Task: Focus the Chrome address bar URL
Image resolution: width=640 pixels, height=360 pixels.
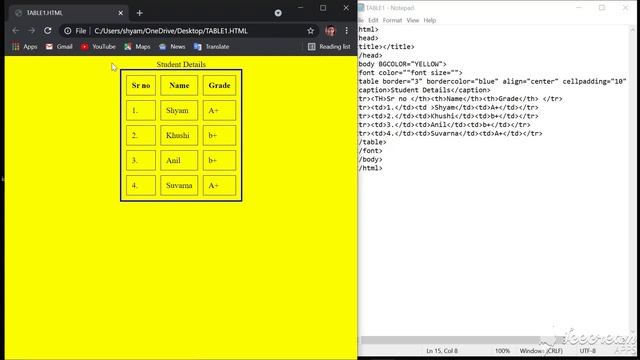Action: (171, 31)
